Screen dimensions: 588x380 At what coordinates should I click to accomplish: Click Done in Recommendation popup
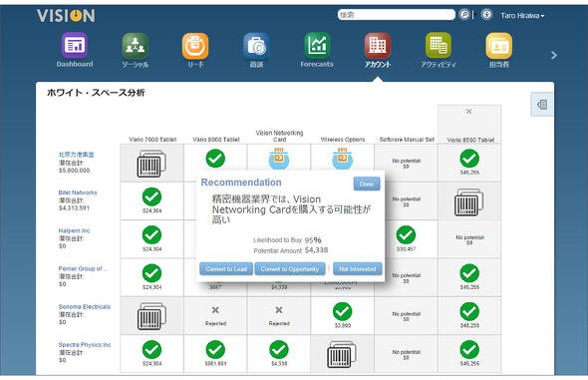point(367,184)
